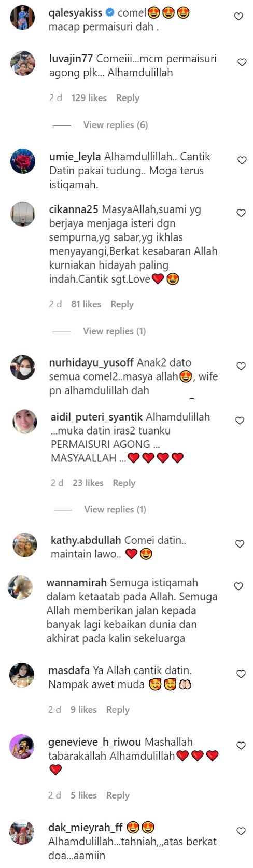Open genevieve_h_riwou's profile avatar

coord(22,747)
